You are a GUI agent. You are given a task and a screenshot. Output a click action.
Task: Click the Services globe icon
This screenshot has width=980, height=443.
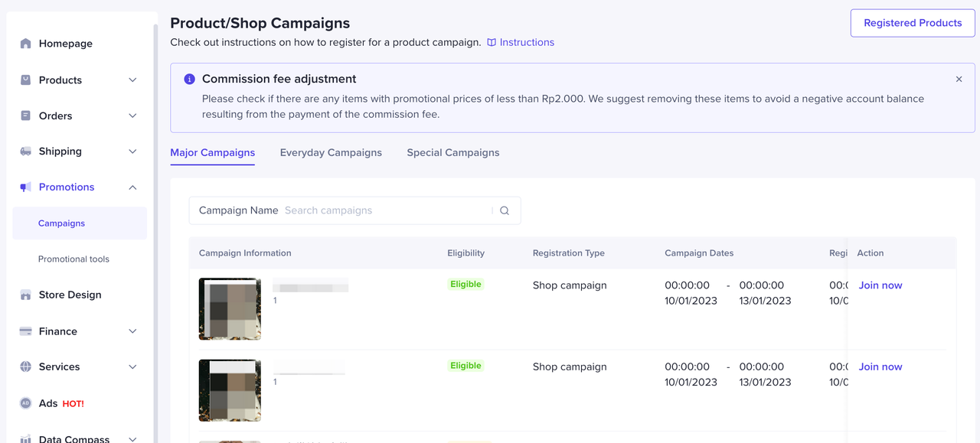[26, 366]
